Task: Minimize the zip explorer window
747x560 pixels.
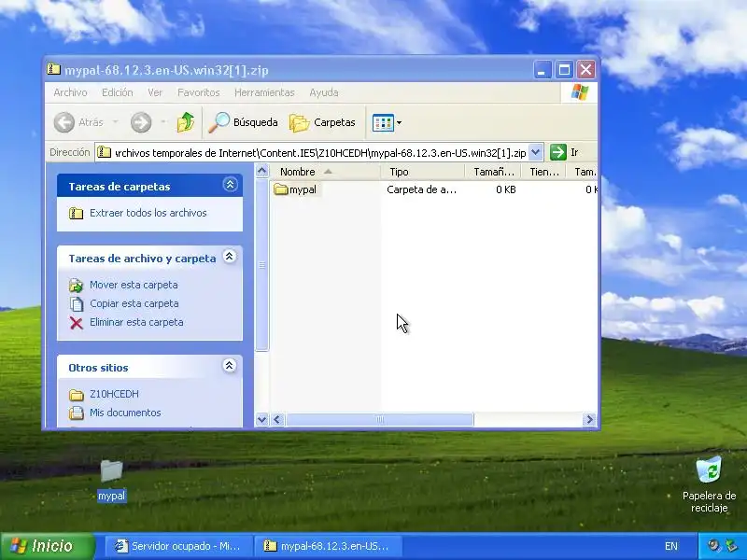Action: (x=542, y=70)
